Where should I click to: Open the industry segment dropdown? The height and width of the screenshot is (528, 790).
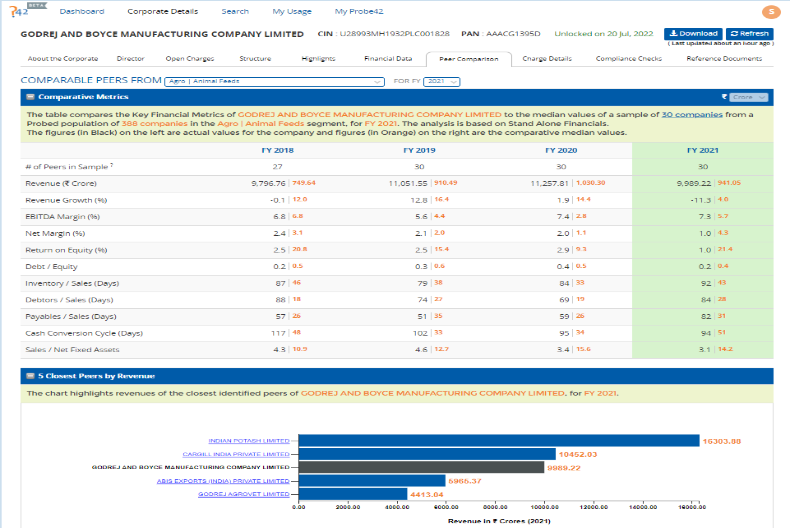coord(274,81)
